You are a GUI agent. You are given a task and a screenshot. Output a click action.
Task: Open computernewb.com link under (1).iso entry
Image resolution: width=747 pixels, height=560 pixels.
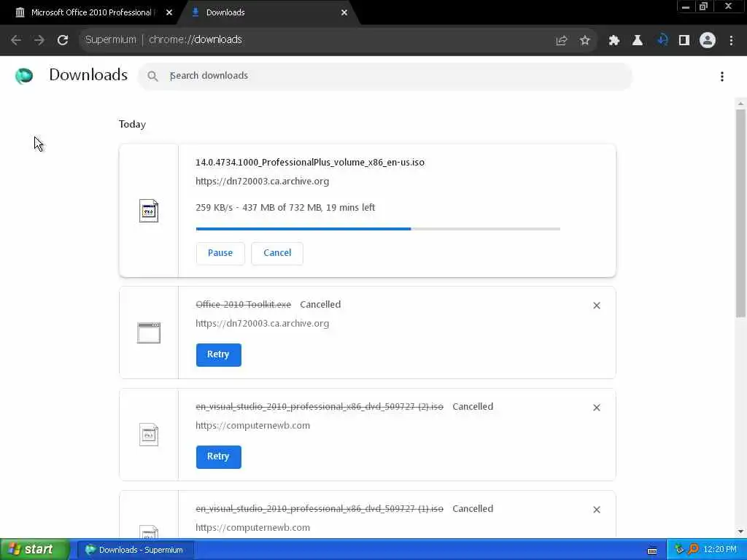[x=252, y=528]
